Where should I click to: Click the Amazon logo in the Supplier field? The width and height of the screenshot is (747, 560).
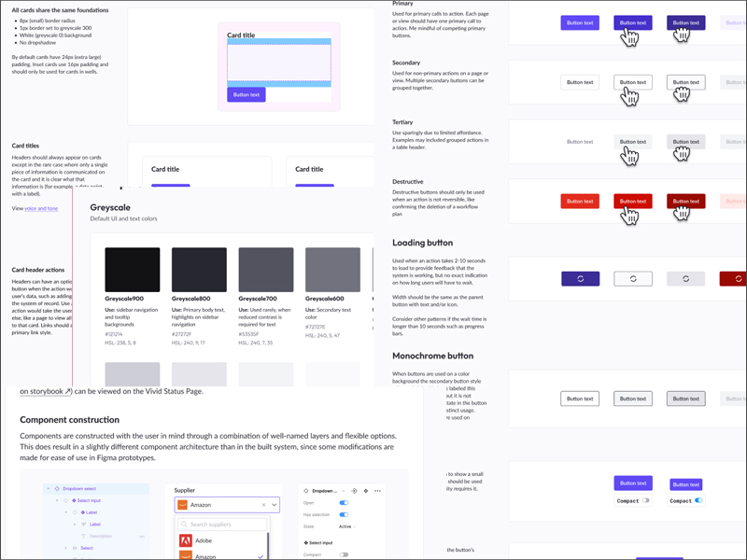182,505
